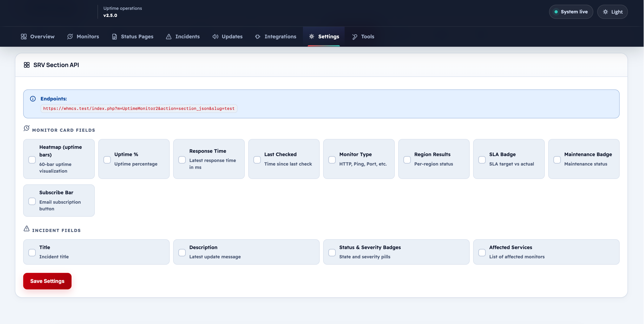Click the Integrations puzzle icon

point(258,37)
